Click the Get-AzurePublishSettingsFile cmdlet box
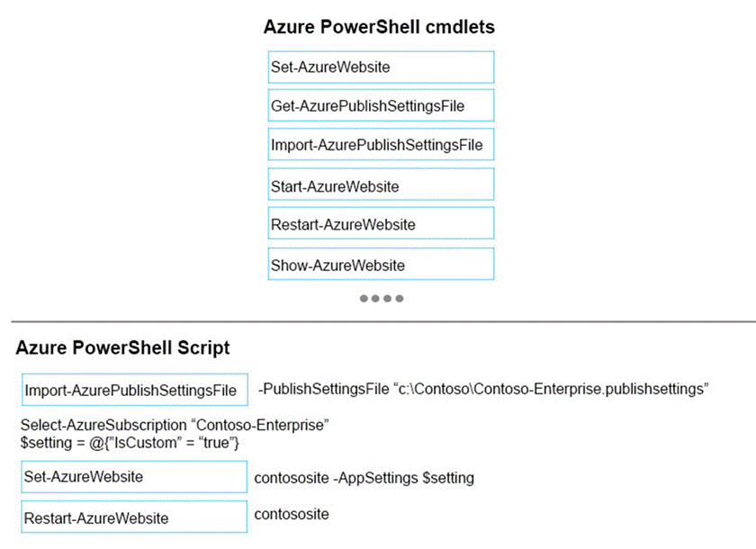The width and height of the screenshot is (756, 549). [381, 106]
